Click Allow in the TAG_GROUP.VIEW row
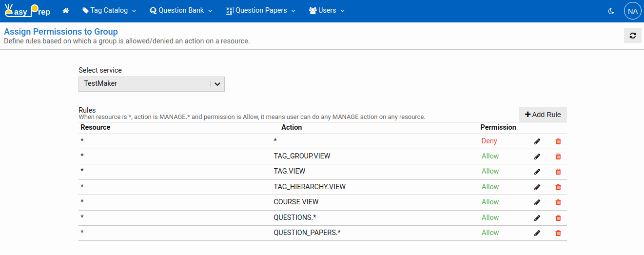The width and height of the screenshot is (644, 255). pyautogui.click(x=490, y=156)
